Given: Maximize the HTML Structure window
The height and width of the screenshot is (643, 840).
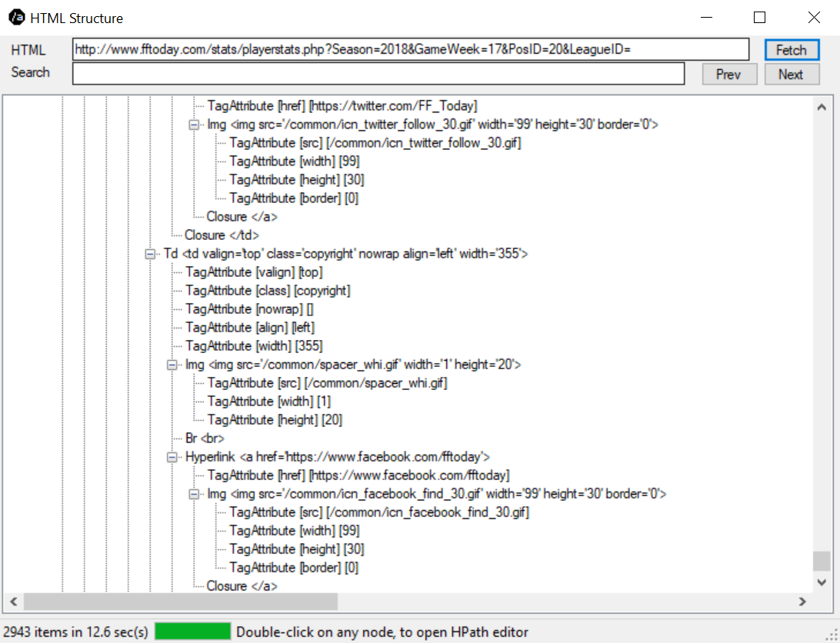Looking at the screenshot, I should tap(760, 18).
